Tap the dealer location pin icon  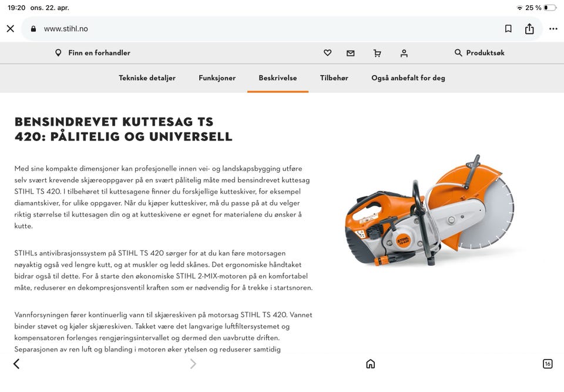click(x=58, y=53)
